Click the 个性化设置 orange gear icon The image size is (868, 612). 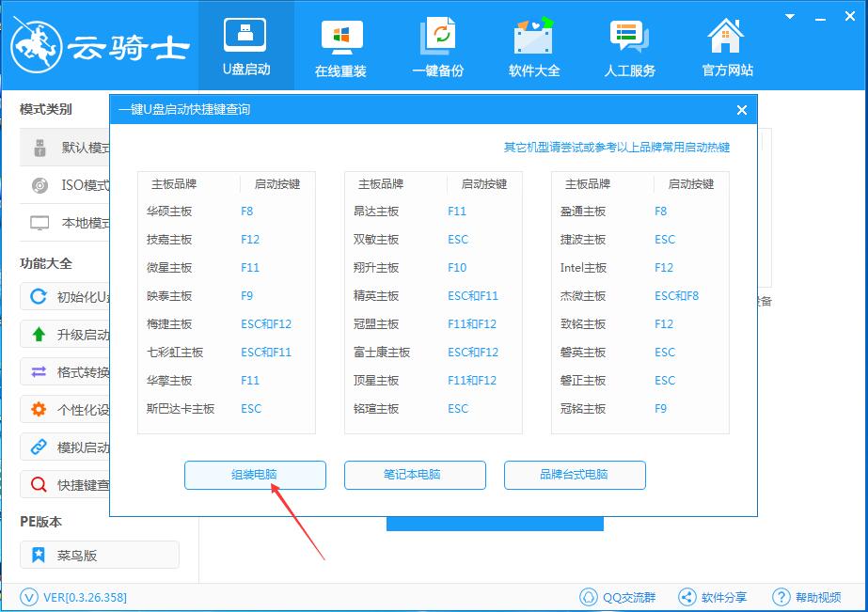pos(39,410)
